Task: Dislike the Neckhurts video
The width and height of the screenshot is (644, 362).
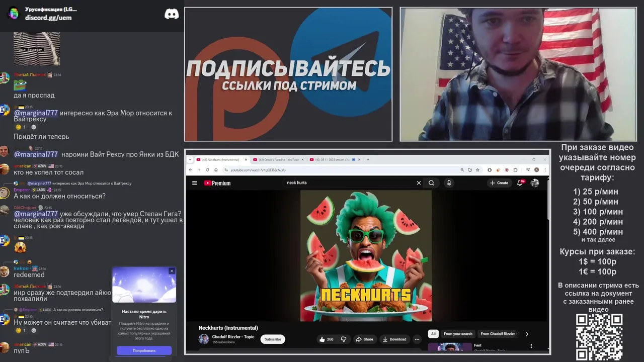Action: (344, 339)
